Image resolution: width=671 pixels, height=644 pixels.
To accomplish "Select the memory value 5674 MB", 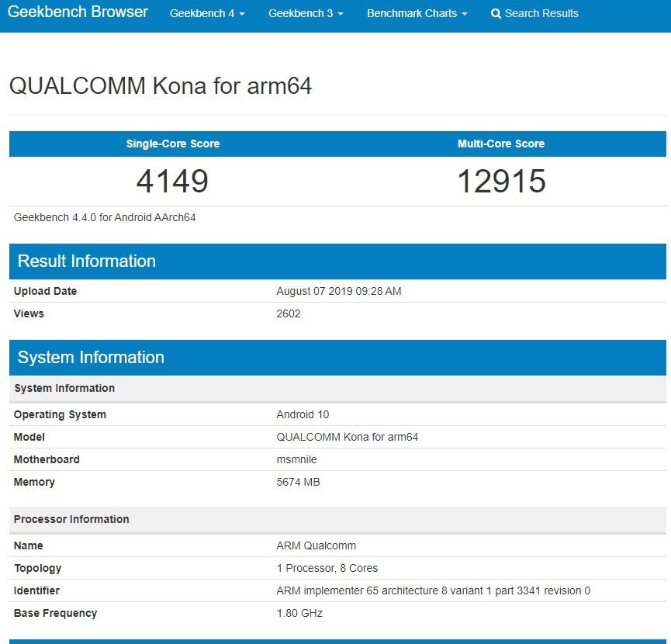I will (x=299, y=483).
